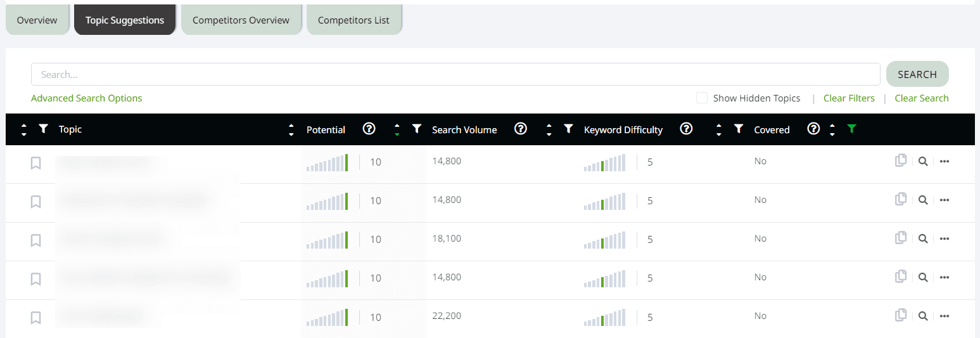Click the sort arrows next to green funnel
Viewport: 980px width, 338px height.
[832, 129]
